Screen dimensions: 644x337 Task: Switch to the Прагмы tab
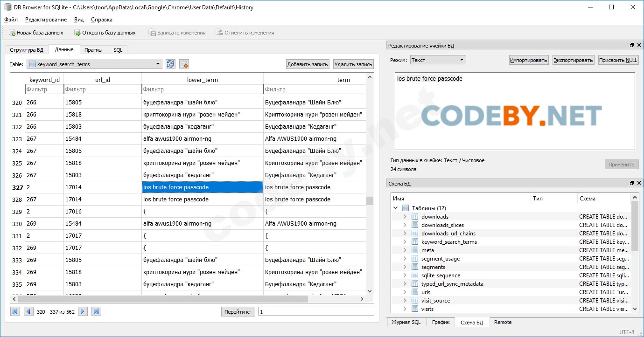93,50
